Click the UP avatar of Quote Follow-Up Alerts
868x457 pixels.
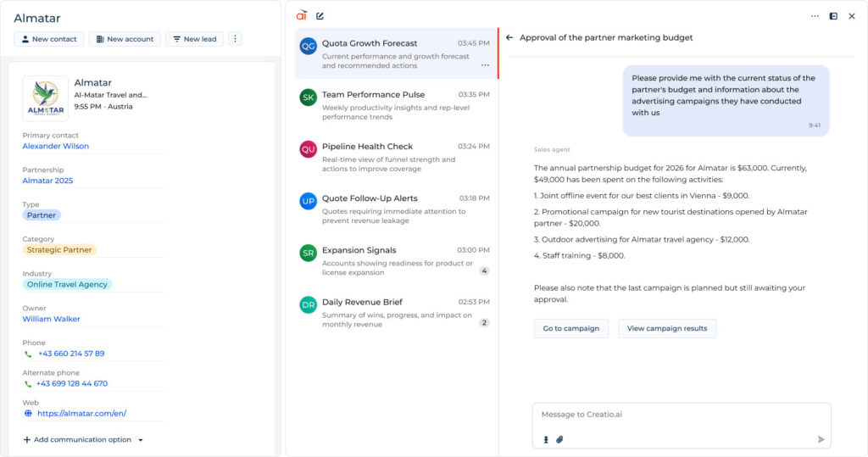tap(309, 201)
